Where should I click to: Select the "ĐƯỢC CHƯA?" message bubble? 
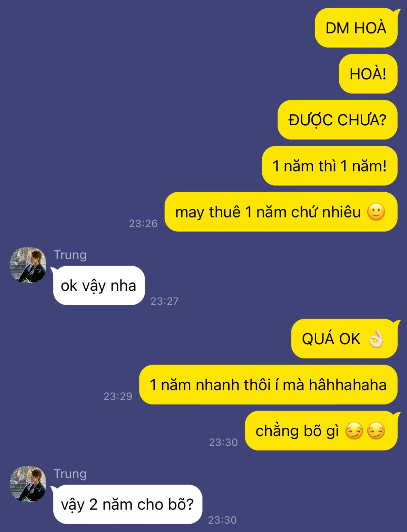pyautogui.click(x=338, y=120)
